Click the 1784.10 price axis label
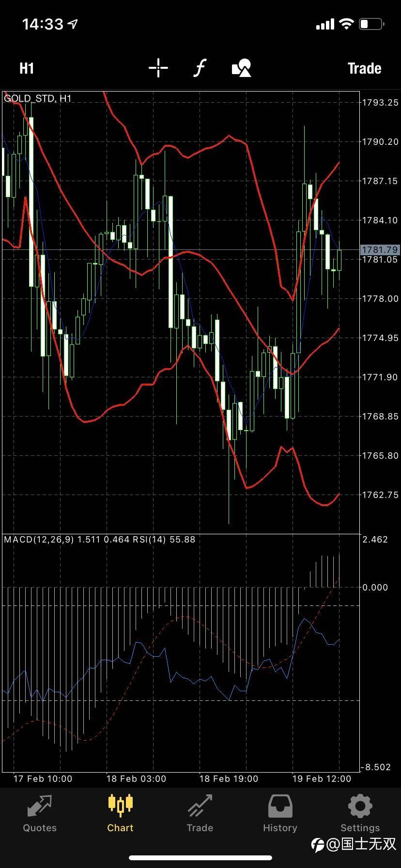 [x=380, y=220]
